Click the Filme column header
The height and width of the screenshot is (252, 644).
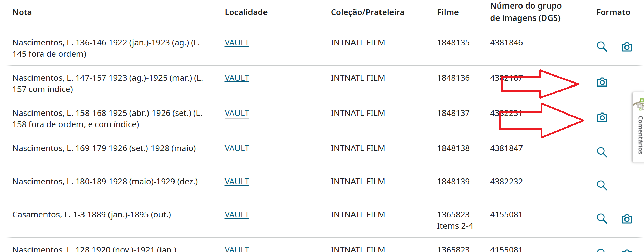click(x=448, y=12)
